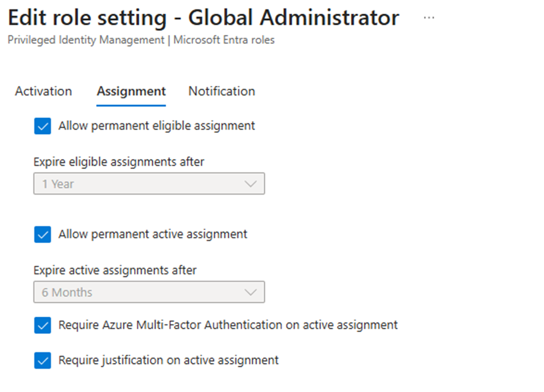Image resolution: width=544 pixels, height=392 pixels.
Task: Open the '6 Months' active expiry dropdown
Action: (x=148, y=292)
